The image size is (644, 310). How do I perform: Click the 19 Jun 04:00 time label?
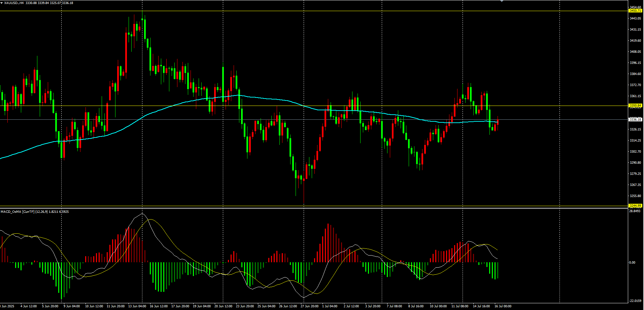[x=202, y=306]
